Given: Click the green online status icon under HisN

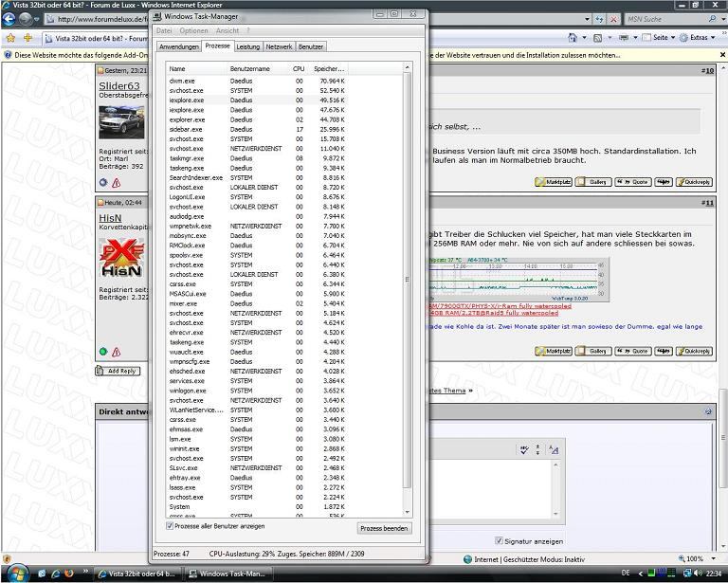Looking at the screenshot, I should pos(103,352).
